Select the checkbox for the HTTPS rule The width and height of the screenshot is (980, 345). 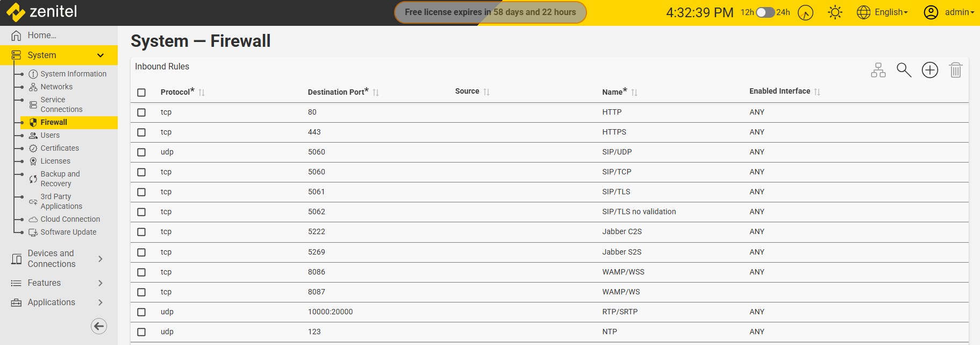coord(141,132)
